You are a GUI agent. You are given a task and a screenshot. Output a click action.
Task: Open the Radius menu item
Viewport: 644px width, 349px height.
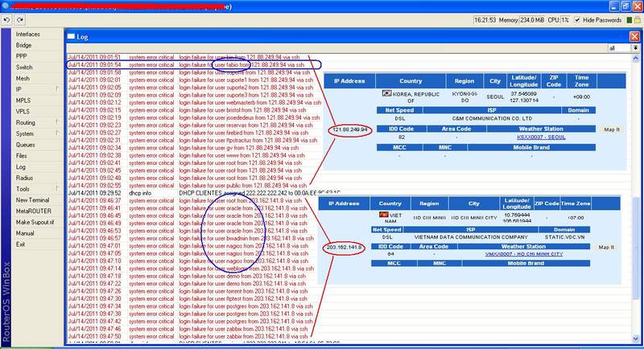coord(24,178)
